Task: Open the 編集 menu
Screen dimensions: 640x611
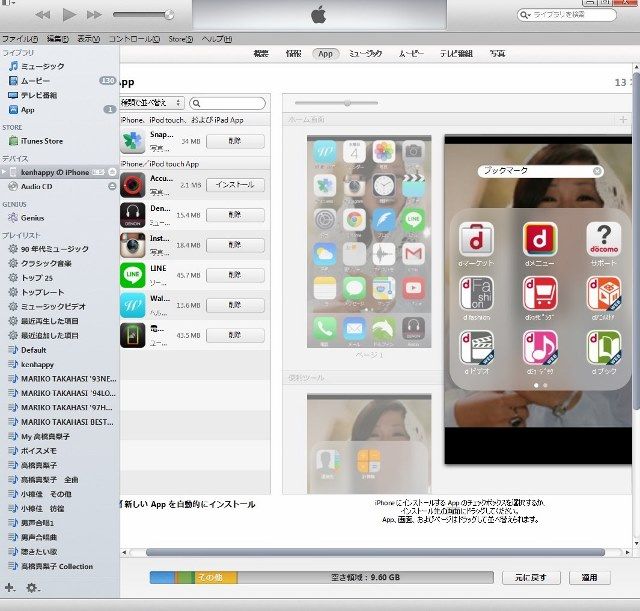Action: pyautogui.click(x=58, y=39)
